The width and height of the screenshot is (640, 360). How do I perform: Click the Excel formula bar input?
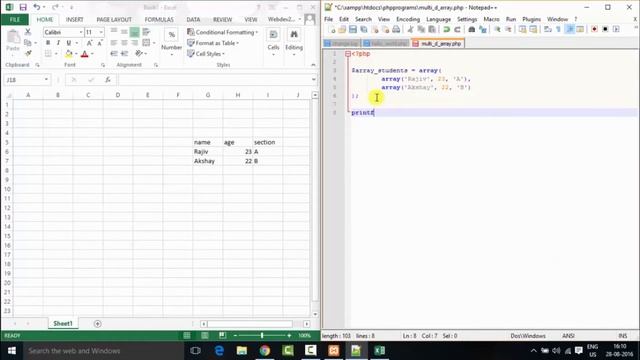point(214,80)
